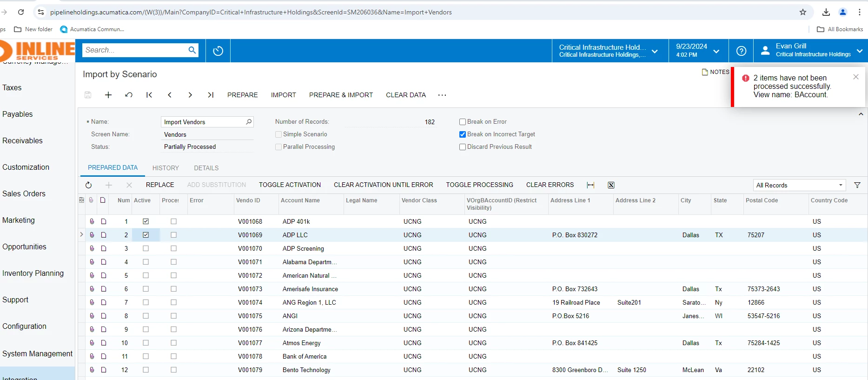
Task: Click the Save disk icon in toolbar
Action: point(88,95)
